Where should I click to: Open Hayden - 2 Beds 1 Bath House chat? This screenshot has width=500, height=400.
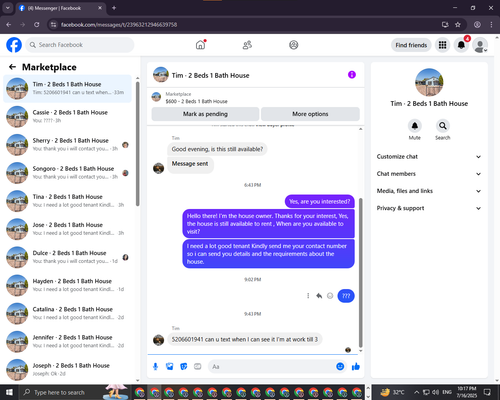[67, 285]
